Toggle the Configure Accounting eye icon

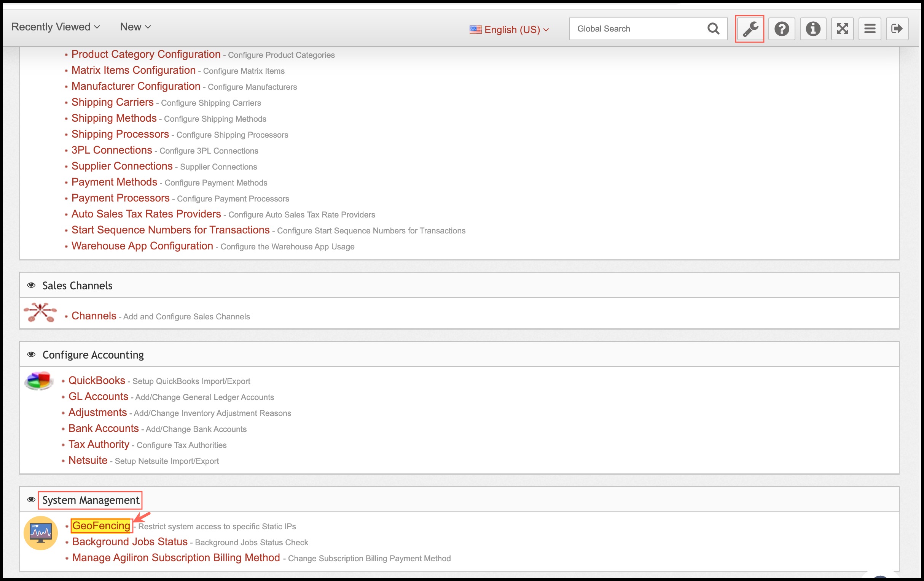point(32,354)
